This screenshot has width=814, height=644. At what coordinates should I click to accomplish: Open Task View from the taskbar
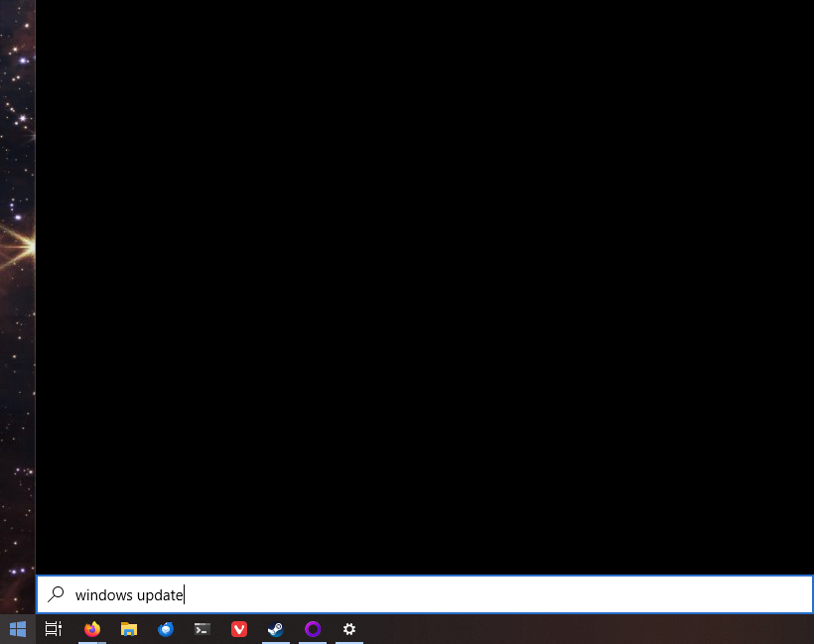click(x=54, y=629)
